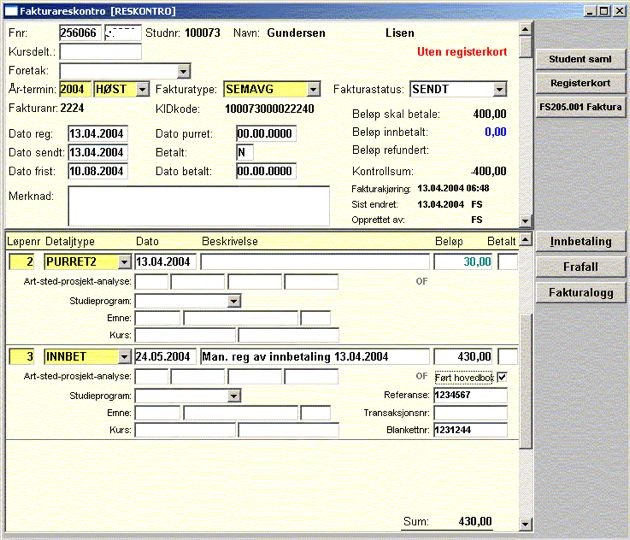Image resolution: width=630 pixels, height=540 pixels.
Task: Click the Kursdelt. input field
Action: (100, 52)
